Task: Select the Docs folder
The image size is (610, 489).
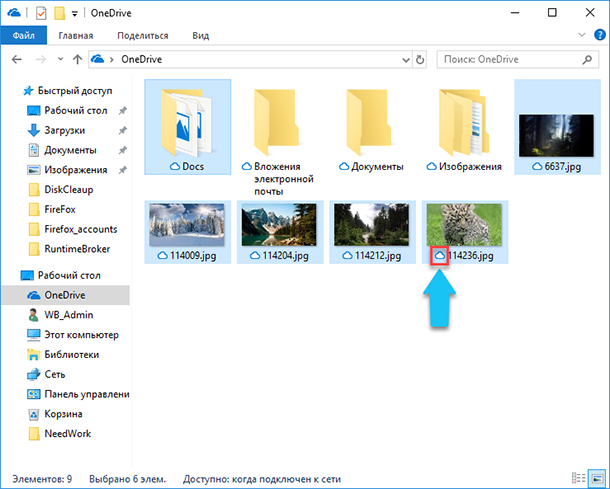Action: coord(188,127)
